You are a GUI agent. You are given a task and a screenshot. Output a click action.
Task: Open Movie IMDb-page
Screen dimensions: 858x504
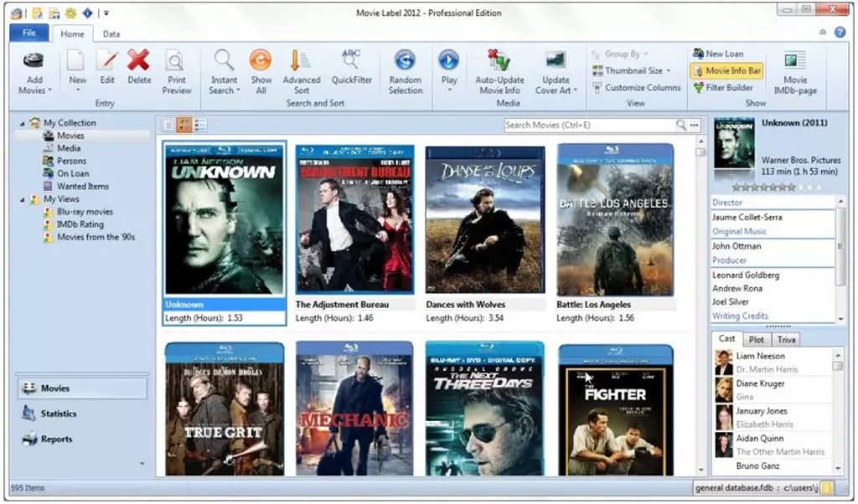pos(795,73)
